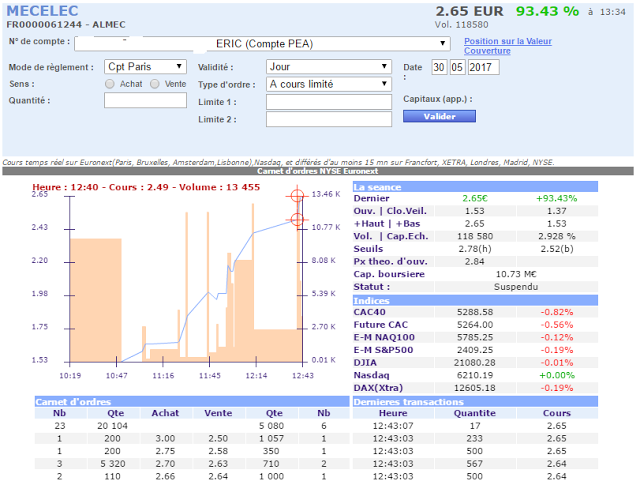Open the Mode de règlement dropdown

click(145, 67)
